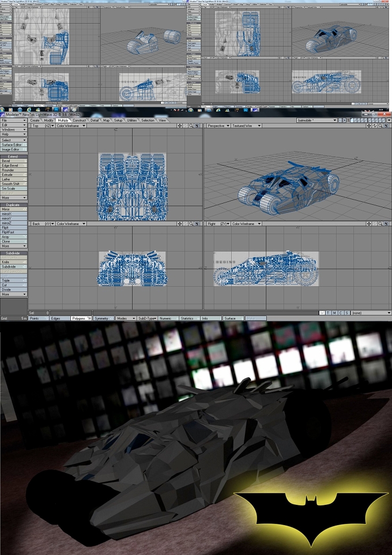Open the (none) map dropdown at bottom right
This screenshot has height=555, width=392.
371,313
